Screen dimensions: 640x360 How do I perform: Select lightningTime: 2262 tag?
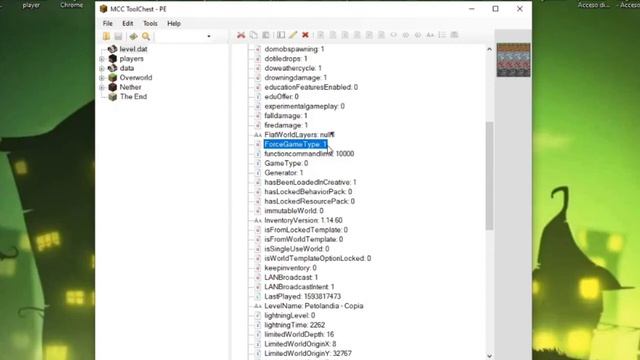(x=294, y=325)
